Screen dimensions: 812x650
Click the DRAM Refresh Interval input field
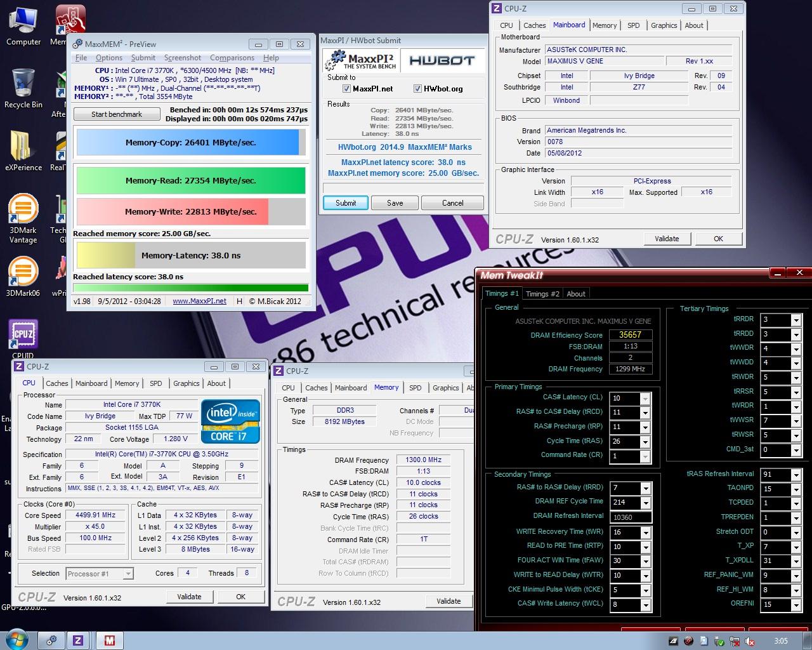pos(631,517)
